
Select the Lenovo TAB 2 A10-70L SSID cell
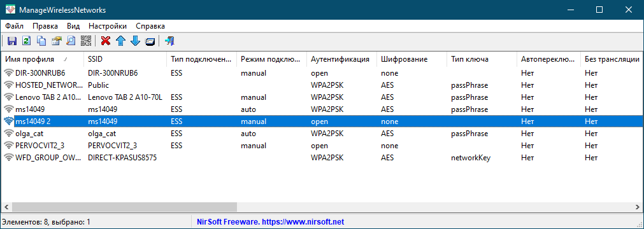coord(125,97)
